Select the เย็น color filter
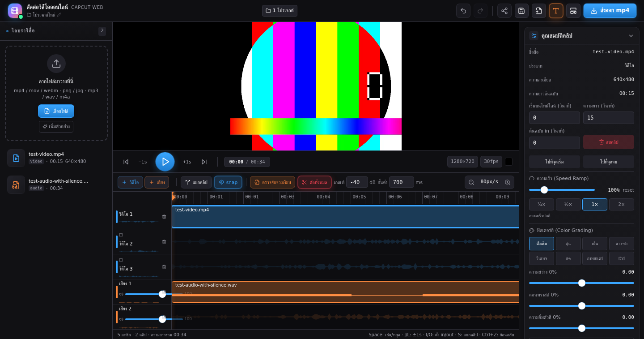This screenshot has width=644, height=339. click(595, 244)
